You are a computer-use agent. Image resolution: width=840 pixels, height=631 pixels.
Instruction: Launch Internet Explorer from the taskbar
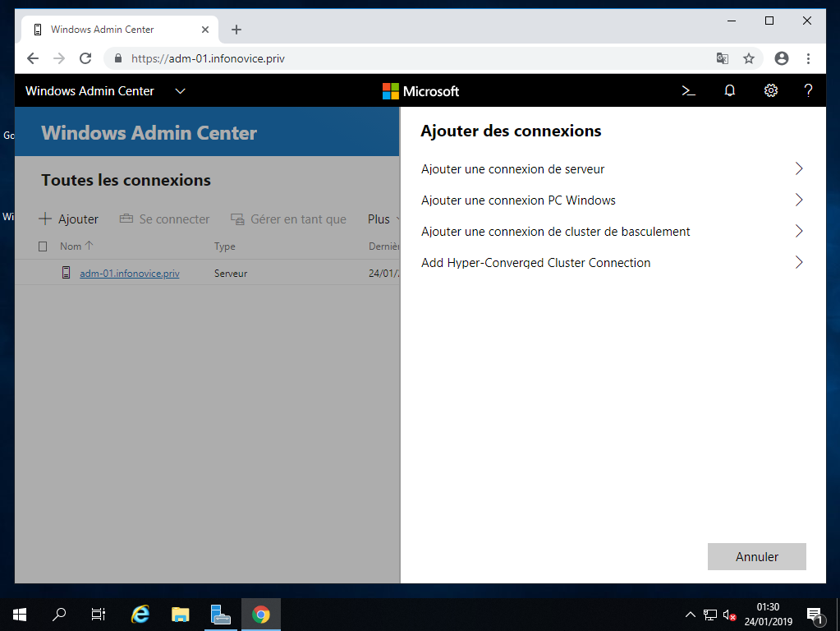pos(140,615)
